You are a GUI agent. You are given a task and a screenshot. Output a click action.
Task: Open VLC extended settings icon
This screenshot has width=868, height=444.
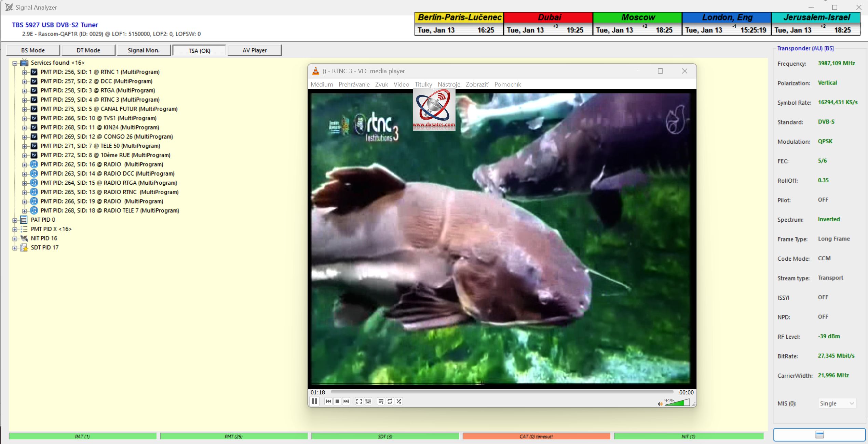coord(368,401)
